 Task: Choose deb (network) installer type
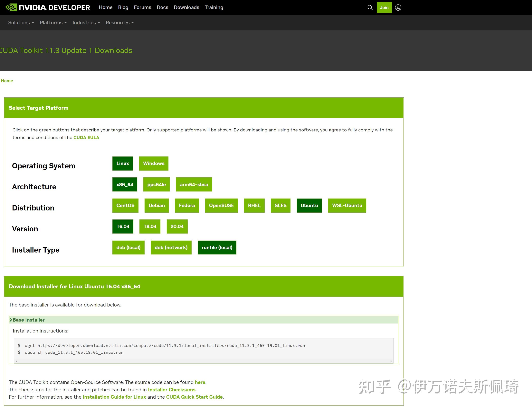171,247
